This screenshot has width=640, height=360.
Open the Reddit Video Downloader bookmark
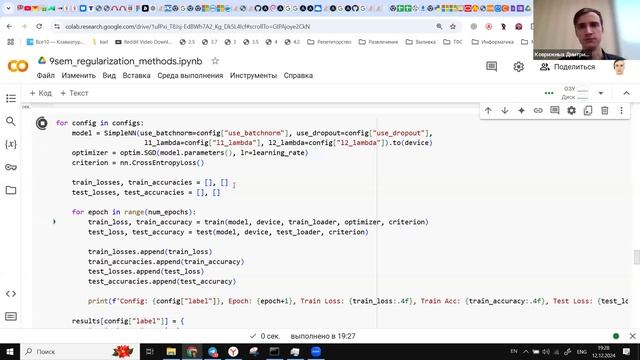(144, 42)
